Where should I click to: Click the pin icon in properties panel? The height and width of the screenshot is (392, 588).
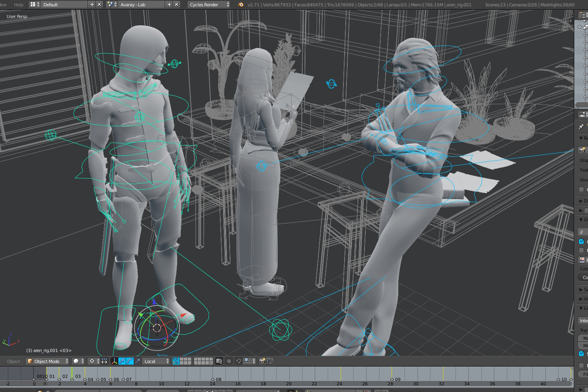(x=581, y=127)
